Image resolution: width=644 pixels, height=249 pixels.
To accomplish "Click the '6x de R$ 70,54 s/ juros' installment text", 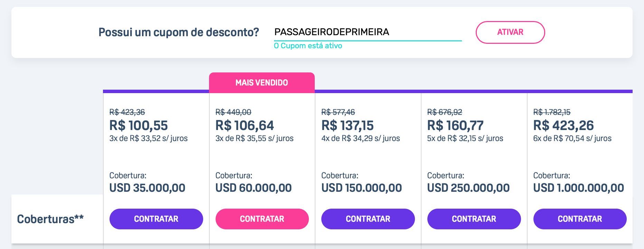I will point(572,138).
